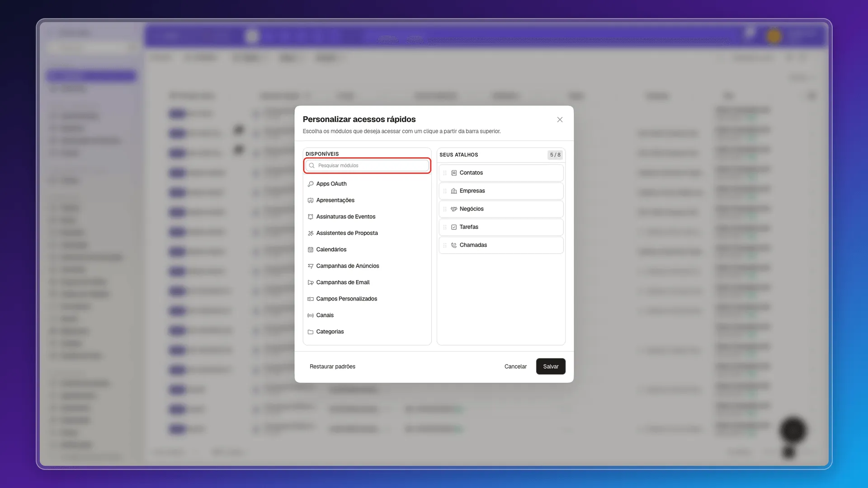
Task: Click the Categorias folder icon
Action: click(311, 332)
